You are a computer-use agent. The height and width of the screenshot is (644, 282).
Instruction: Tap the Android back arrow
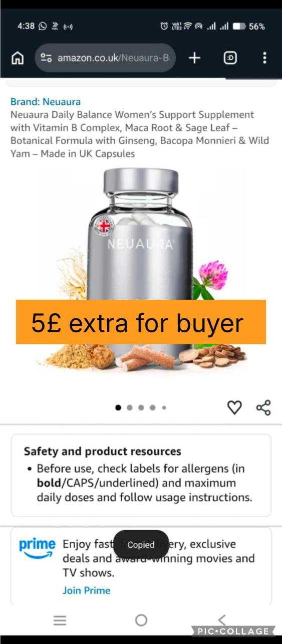(x=222, y=619)
